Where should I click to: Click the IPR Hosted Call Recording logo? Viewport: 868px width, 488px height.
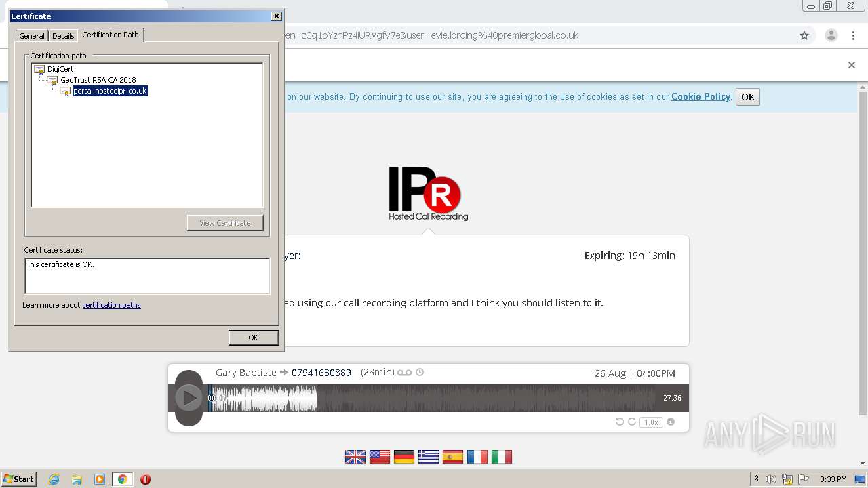428,193
